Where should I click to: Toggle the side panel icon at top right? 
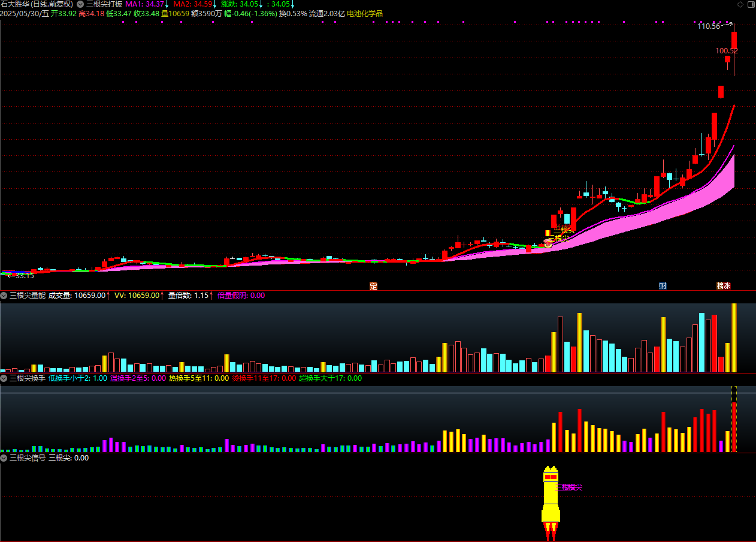point(750,4)
